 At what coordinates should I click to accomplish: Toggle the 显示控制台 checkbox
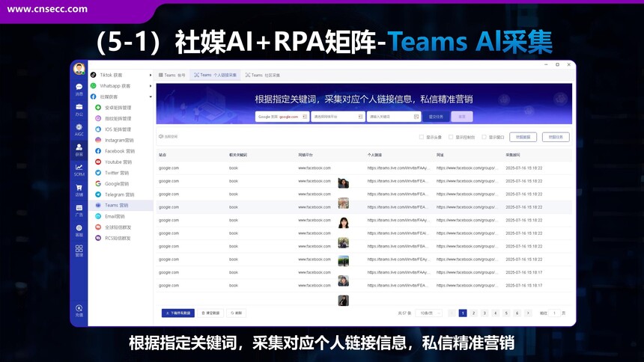(x=451, y=137)
